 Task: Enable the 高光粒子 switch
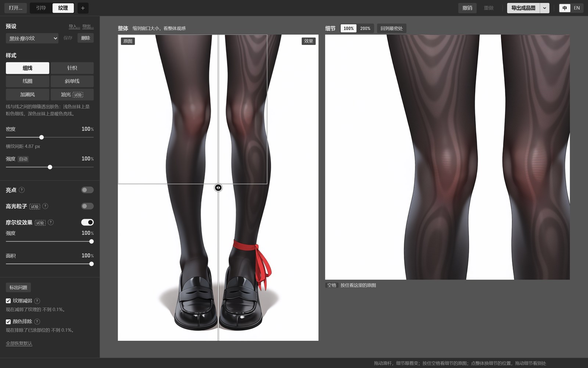tap(87, 206)
